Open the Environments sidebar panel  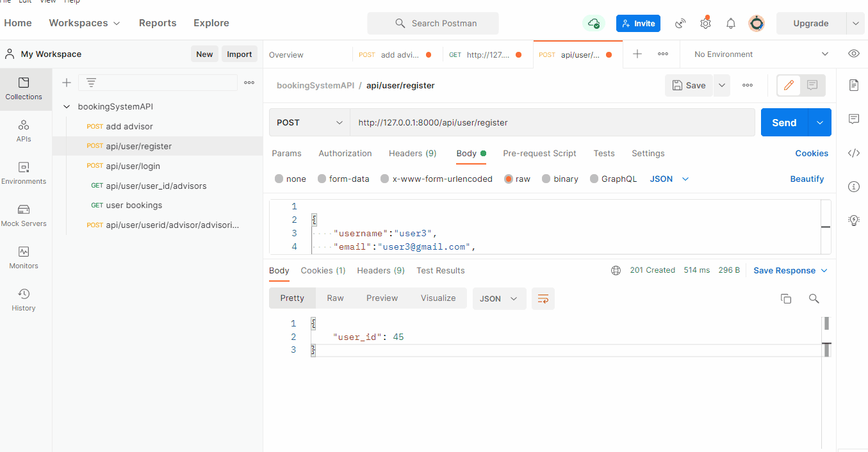click(x=24, y=173)
